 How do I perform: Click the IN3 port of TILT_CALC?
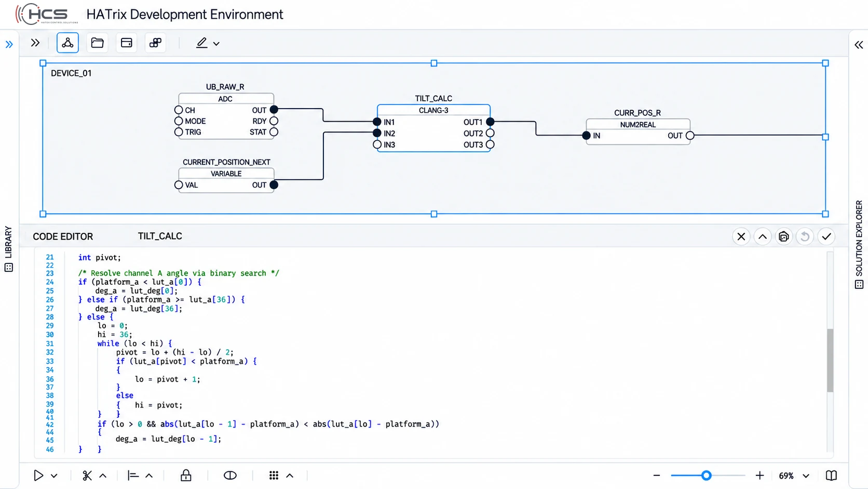[x=377, y=144]
